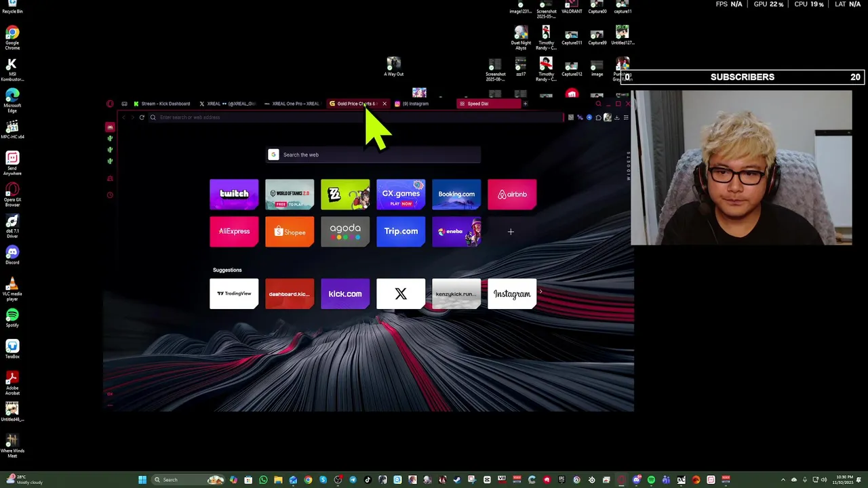The width and height of the screenshot is (868, 488).
Task: Open the kick.com suggestion
Action: [x=345, y=293]
